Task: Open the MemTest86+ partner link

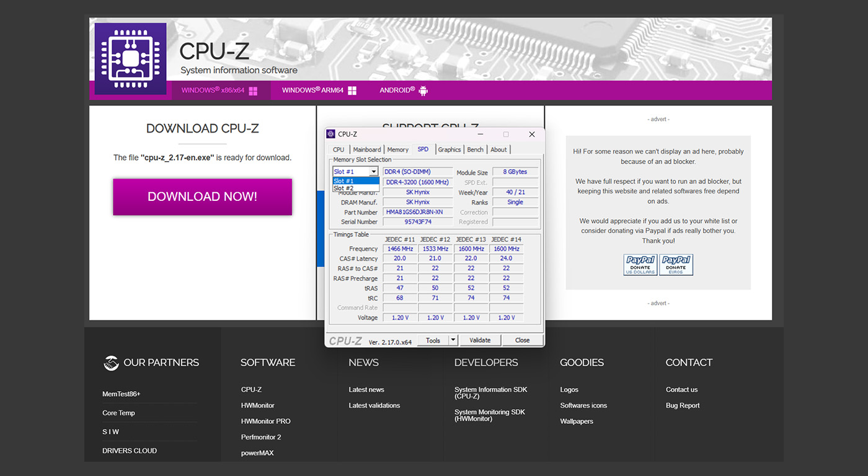Action: 122,394
